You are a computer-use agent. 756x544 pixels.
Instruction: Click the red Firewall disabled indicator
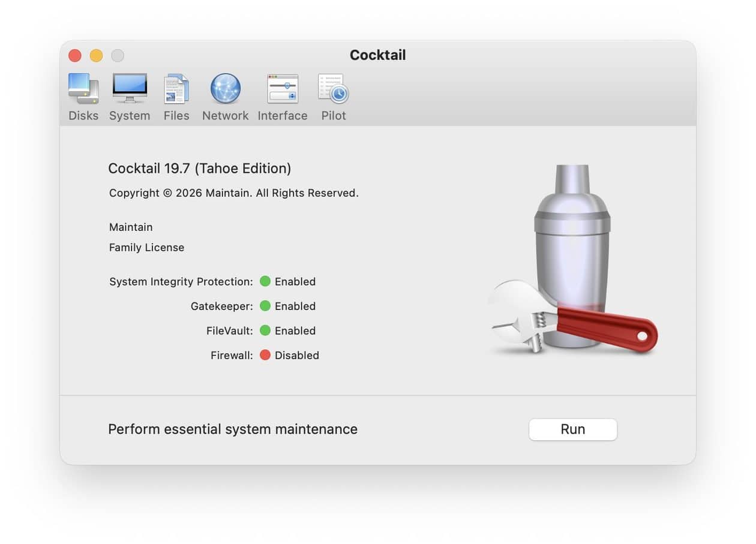click(x=265, y=355)
